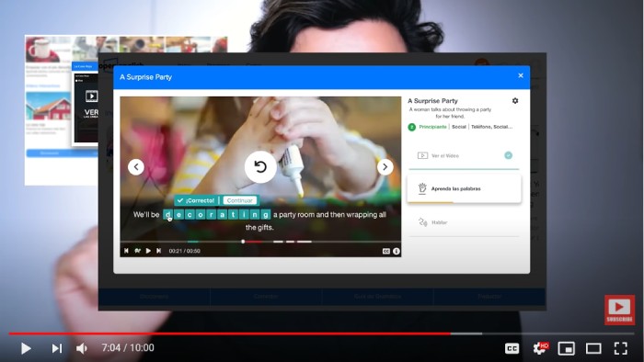Enter YouTube fullscreen mode
This screenshot has height=362, width=644.
(621, 348)
